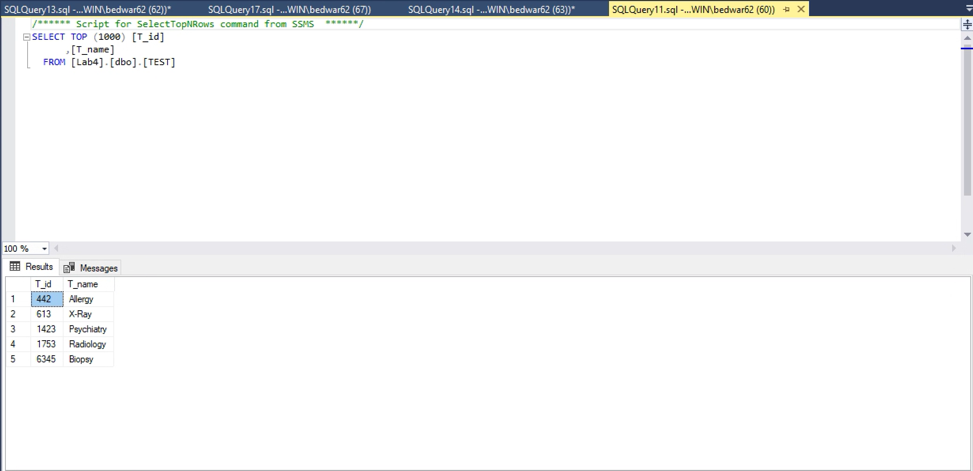This screenshot has height=471, width=973.
Task: Switch to the SQLQuery17.sql tab
Action: click(289, 9)
